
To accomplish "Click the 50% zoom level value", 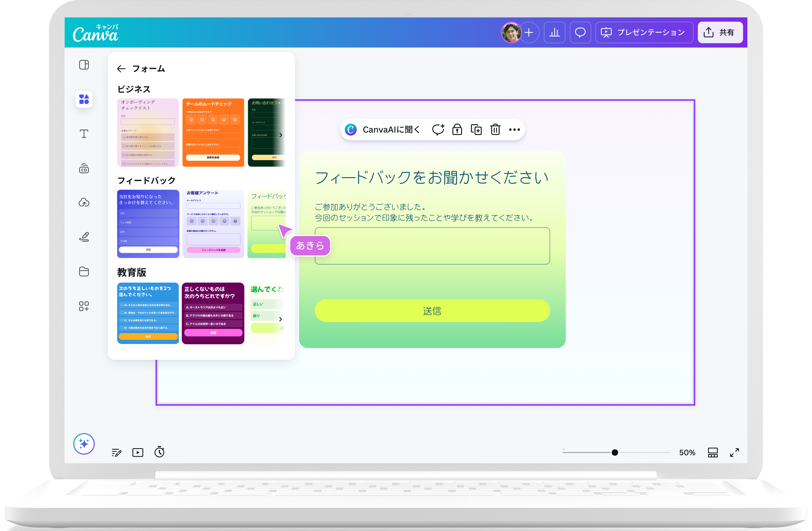I will [687, 453].
